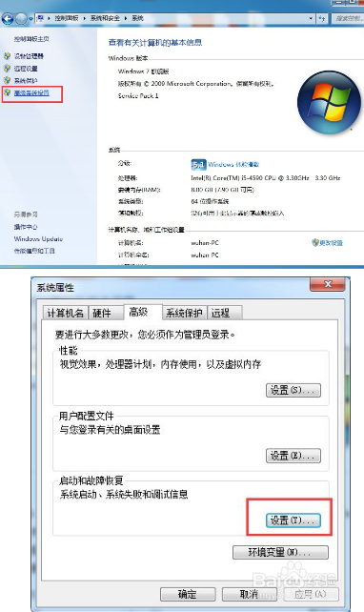Open 设备管理器 link in the sidebar
The image size is (364, 612).
(29, 56)
